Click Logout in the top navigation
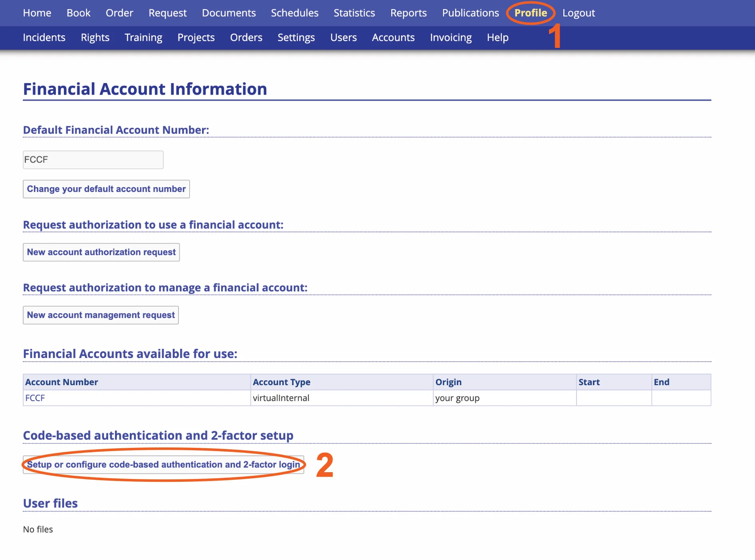The height and width of the screenshot is (560, 755). [x=579, y=13]
